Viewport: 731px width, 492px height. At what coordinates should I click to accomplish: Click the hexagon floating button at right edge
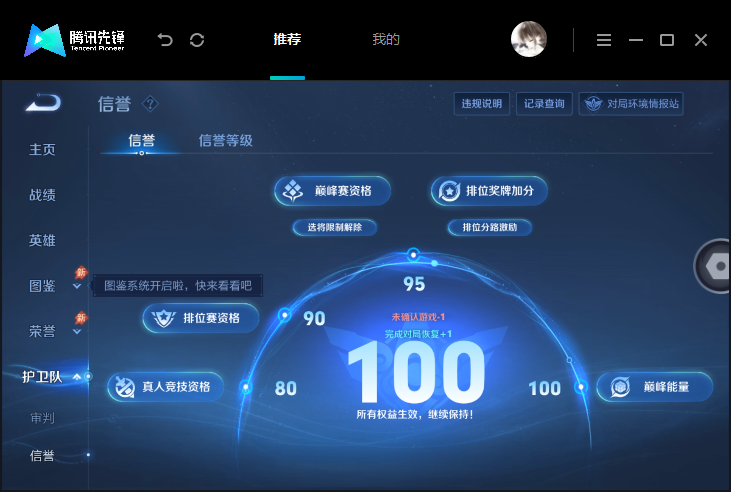tap(713, 266)
